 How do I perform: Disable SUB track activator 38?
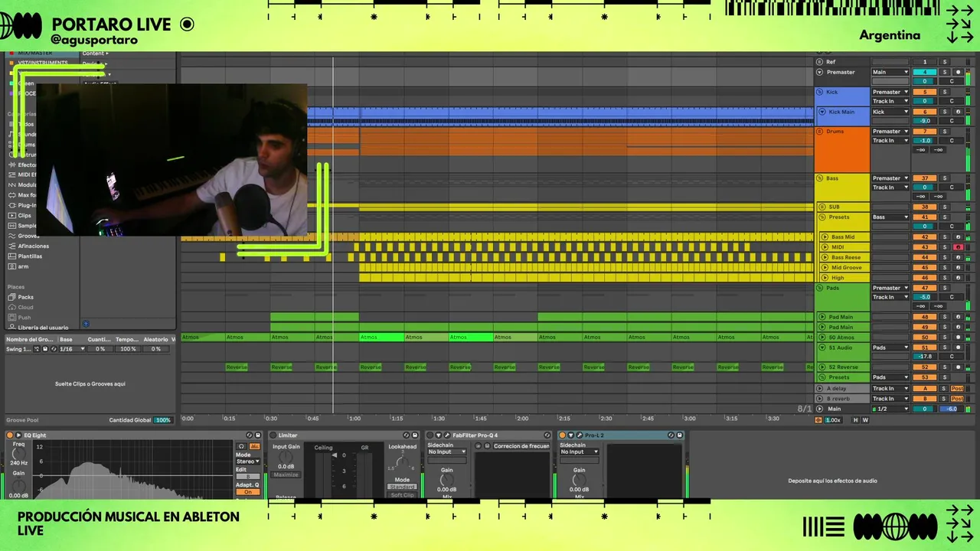pyautogui.click(x=925, y=207)
